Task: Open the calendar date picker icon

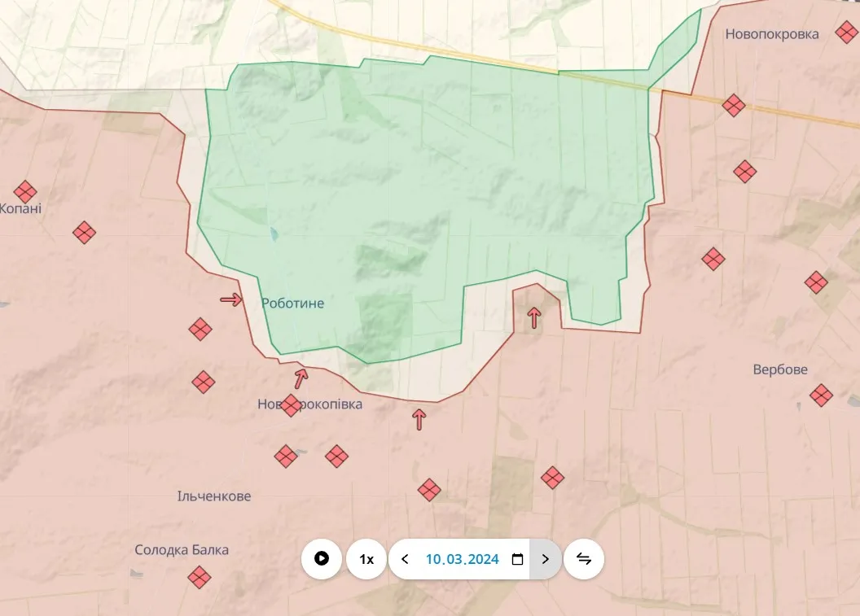Action: [x=517, y=559]
